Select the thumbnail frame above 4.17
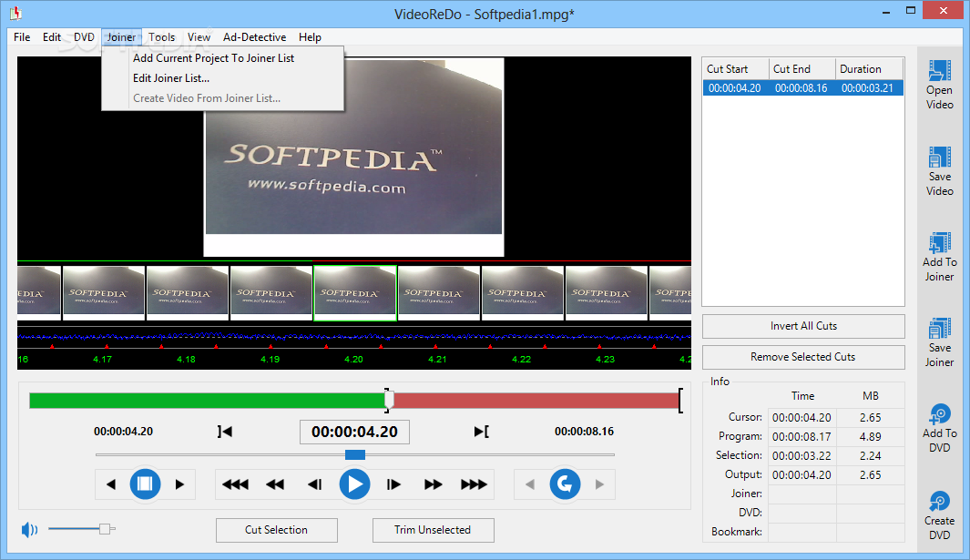The height and width of the screenshot is (560, 970). [104, 293]
